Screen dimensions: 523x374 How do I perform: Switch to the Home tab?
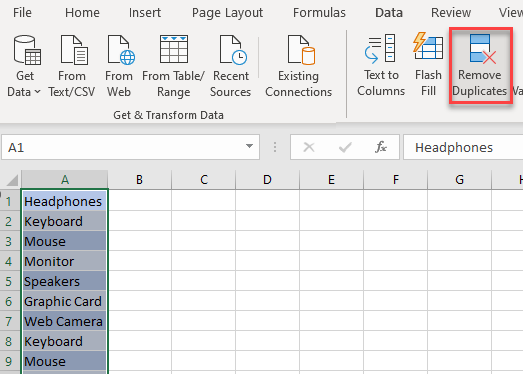82,13
